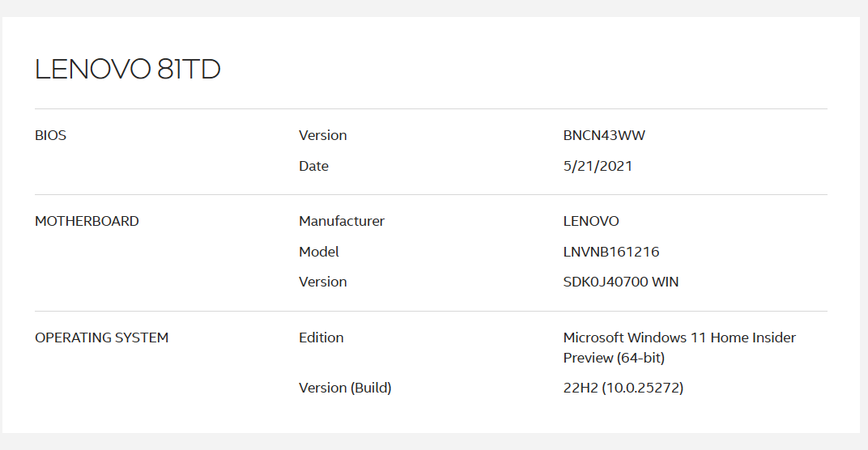The width and height of the screenshot is (868, 450).
Task: Click the motherboard Model label
Action: click(318, 252)
